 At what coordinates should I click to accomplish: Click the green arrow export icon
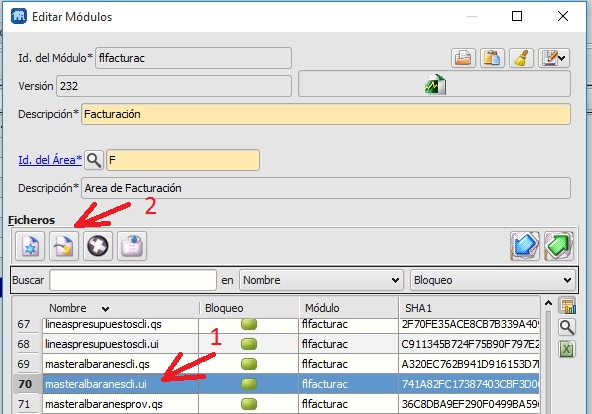tap(559, 246)
